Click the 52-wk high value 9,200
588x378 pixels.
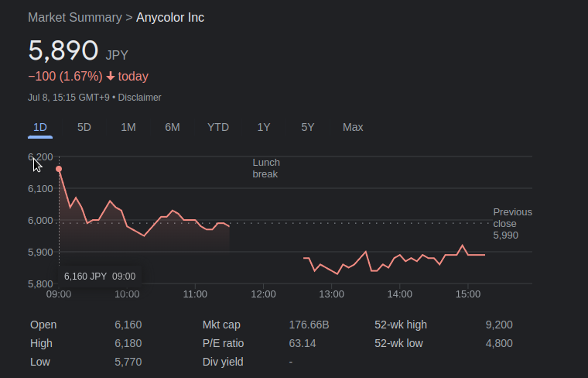(499, 325)
